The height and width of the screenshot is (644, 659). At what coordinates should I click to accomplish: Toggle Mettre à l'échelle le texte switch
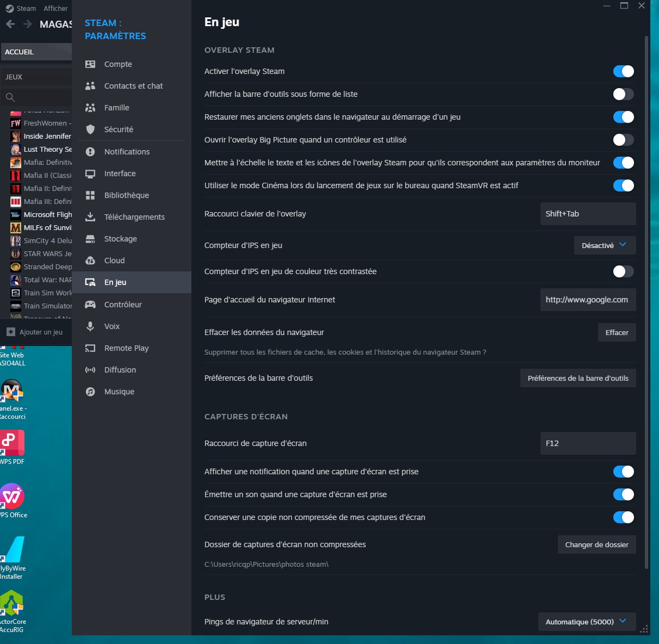624,163
